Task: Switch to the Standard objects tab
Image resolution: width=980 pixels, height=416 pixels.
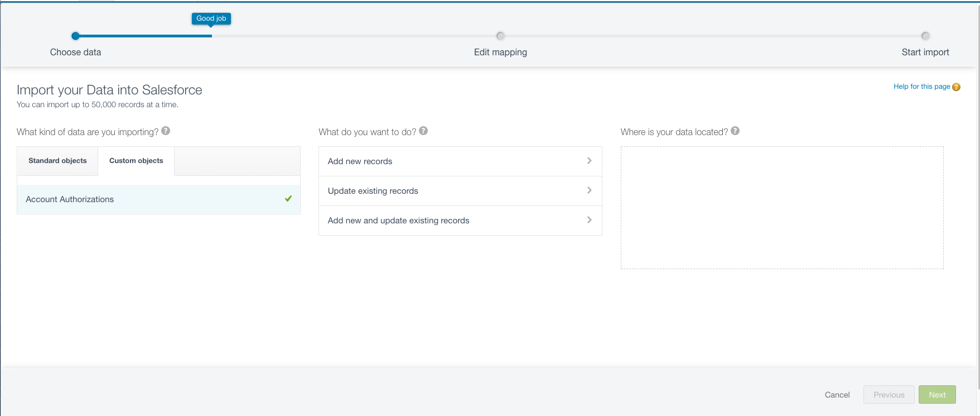Action: click(x=57, y=161)
